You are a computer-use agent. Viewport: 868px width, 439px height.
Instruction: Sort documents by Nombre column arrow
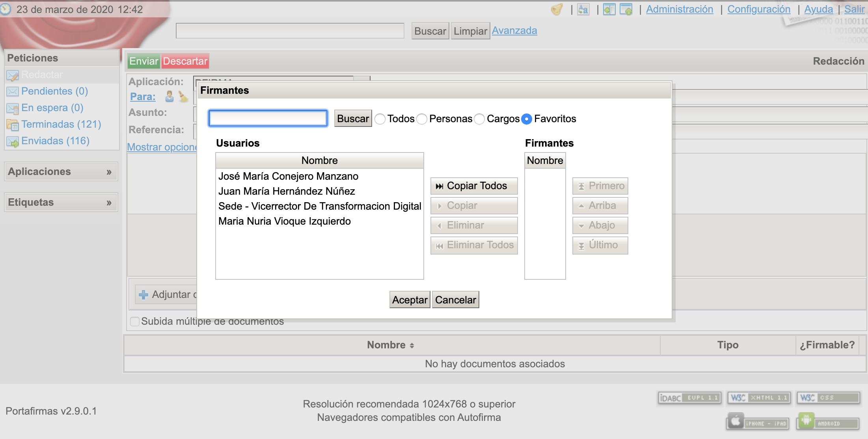coord(412,346)
